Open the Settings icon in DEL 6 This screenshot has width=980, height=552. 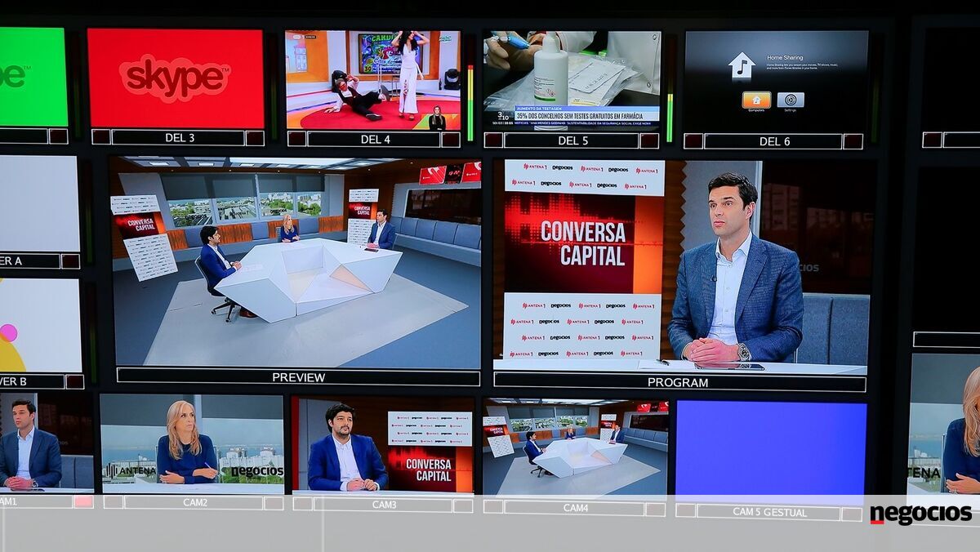coord(790,100)
